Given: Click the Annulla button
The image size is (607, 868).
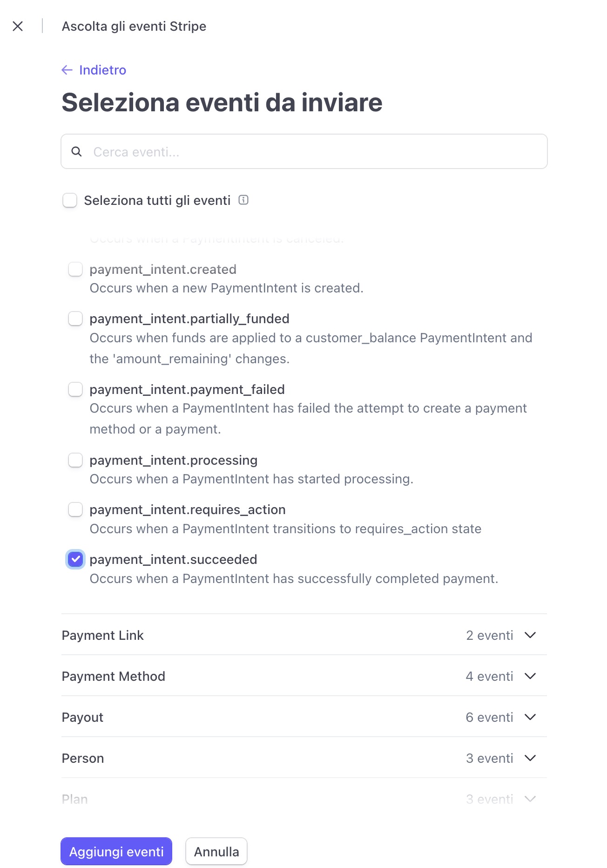Looking at the screenshot, I should 216,852.
